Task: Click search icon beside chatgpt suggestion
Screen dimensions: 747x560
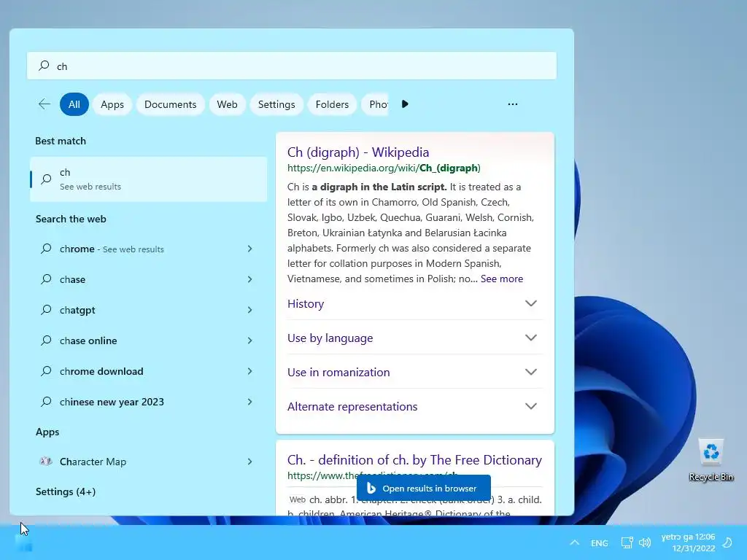Action: click(x=46, y=310)
